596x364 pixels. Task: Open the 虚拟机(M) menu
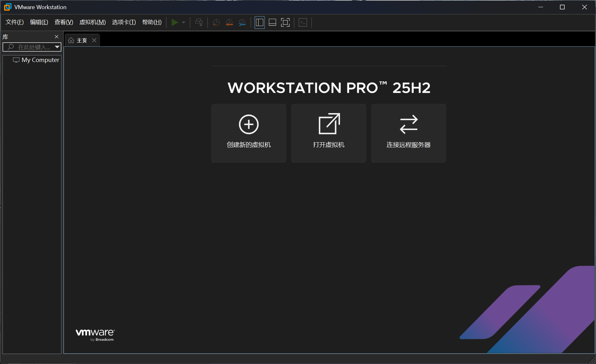92,22
